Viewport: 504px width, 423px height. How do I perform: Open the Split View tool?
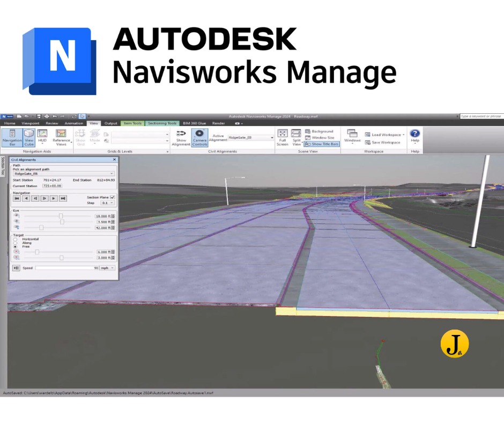click(x=297, y=137)
